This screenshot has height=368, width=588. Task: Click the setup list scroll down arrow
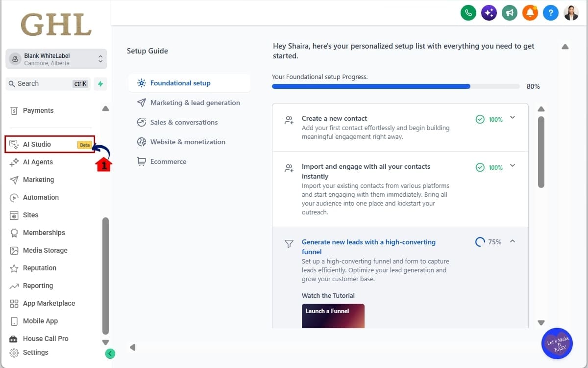coord(541,323)
